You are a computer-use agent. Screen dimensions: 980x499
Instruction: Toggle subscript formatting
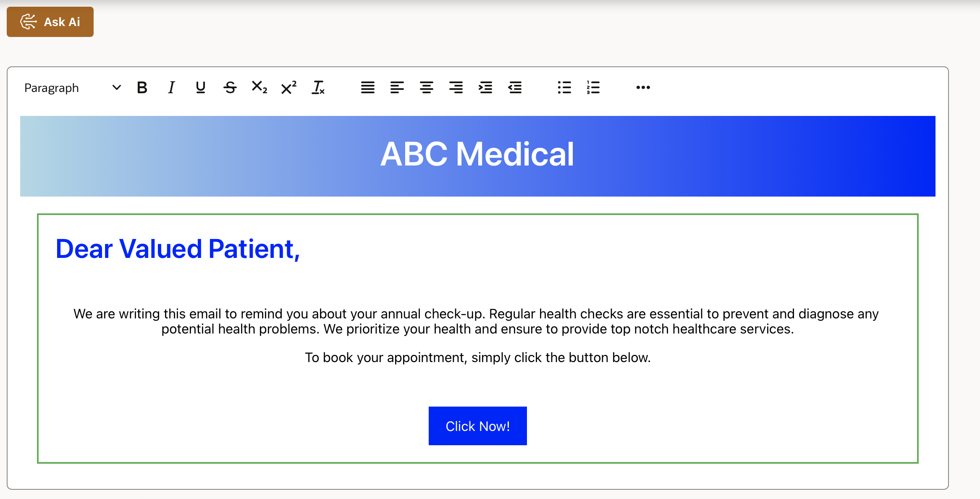pos(259,88)
